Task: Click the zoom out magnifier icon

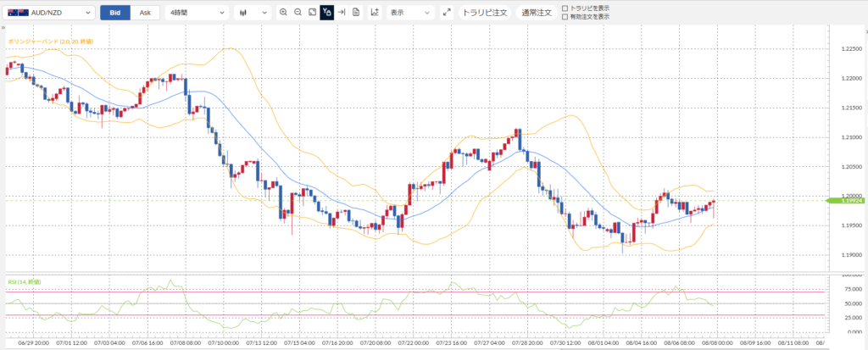Action: 298,12
